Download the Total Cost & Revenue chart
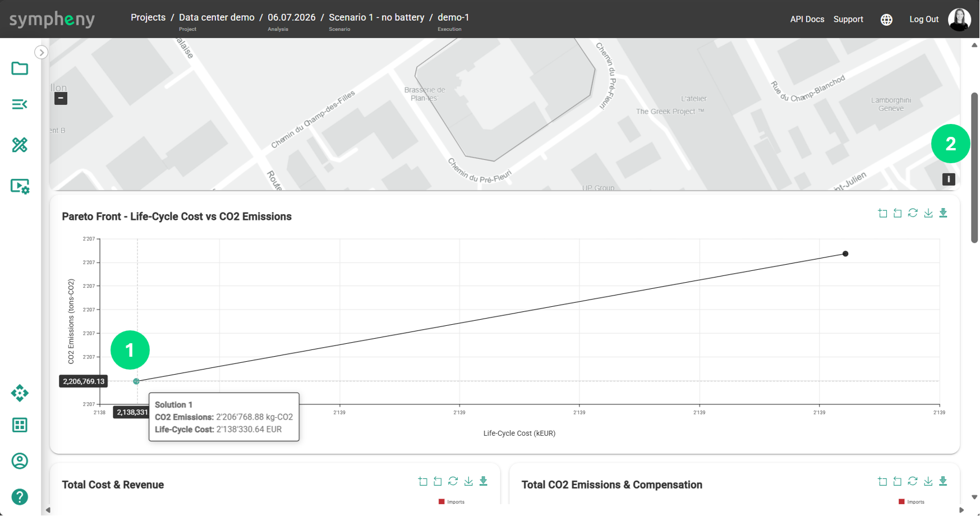The width and height of the screenshot is (980, 516). [468, 481]
